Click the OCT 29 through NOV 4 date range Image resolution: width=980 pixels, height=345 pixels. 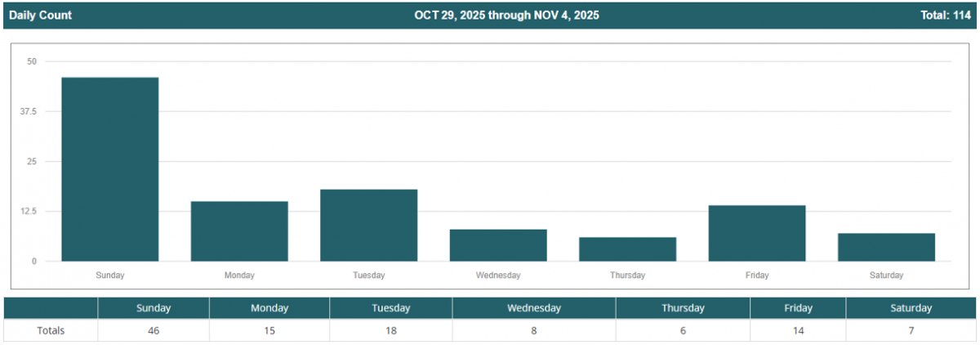[x=506, y=16]
